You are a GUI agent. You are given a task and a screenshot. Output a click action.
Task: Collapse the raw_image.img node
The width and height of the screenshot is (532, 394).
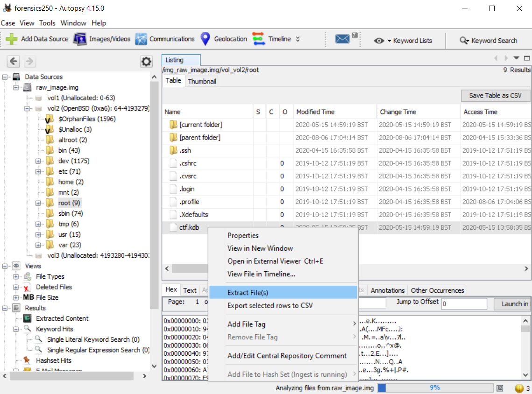[16, 87]
